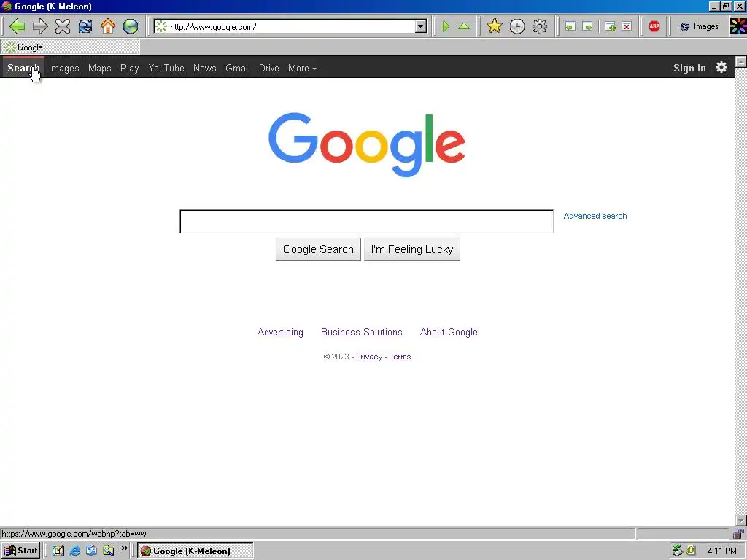The height and width of the screenshot is (560, 747).
Task: Open YouTube in the Google bar
Action: [x=166, y=68]
